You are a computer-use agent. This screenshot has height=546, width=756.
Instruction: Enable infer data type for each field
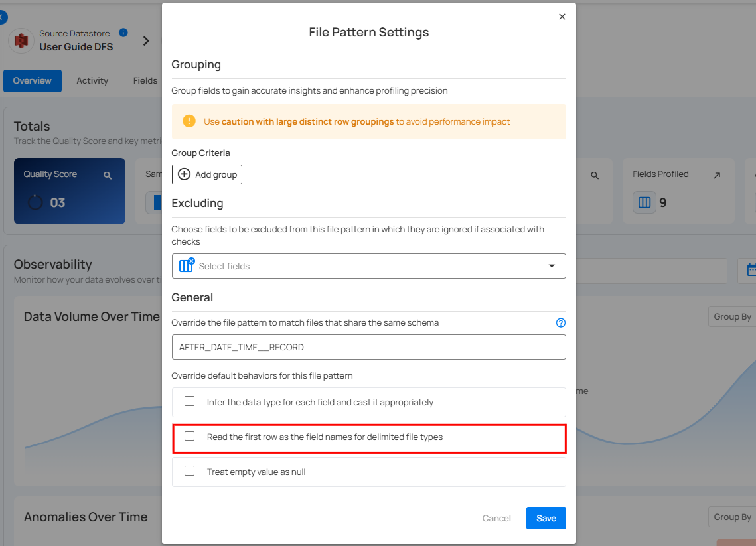pos(190,401)
